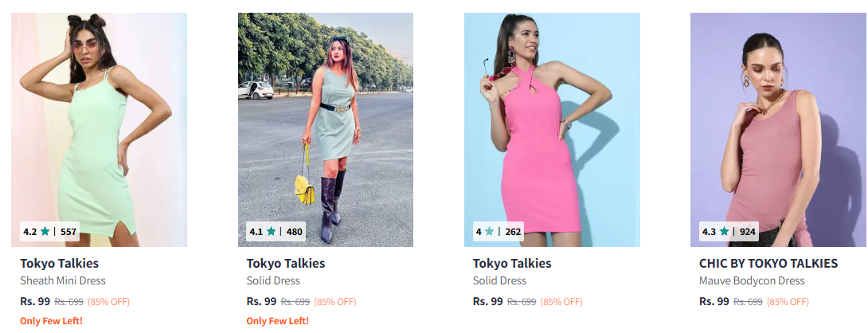The width and height of the screenshot is (868, 333).
Task: Click Only Few Left label under Sheath Mini Dress
Action: (52, 321)
